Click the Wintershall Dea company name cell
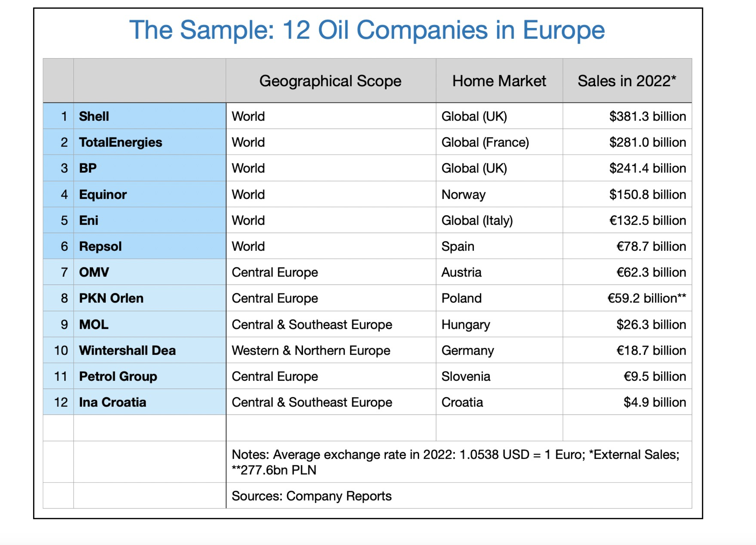This screenshot has height=545, width=756. [x=150, y=350]
